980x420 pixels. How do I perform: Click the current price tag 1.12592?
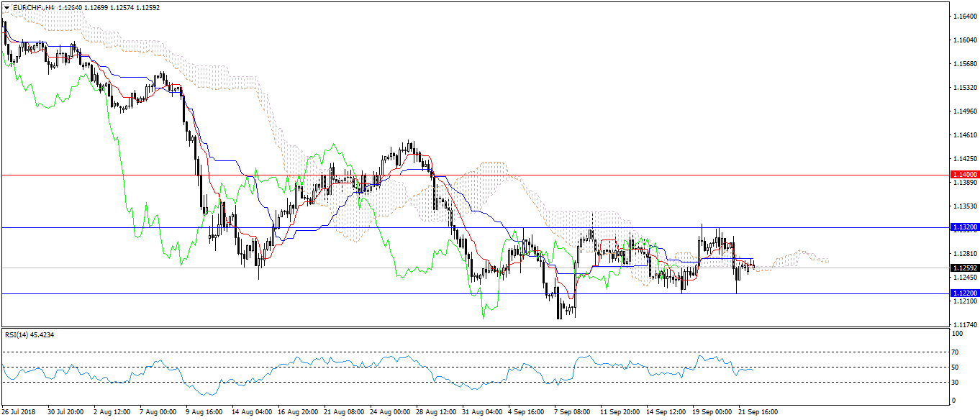(x=963, y=268)
